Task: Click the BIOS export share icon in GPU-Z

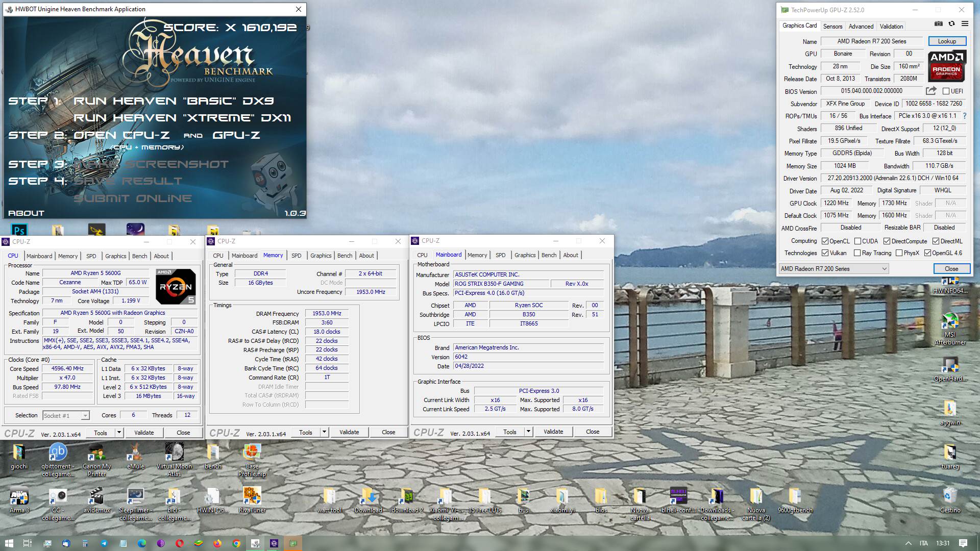Action: tap(931, 91)
